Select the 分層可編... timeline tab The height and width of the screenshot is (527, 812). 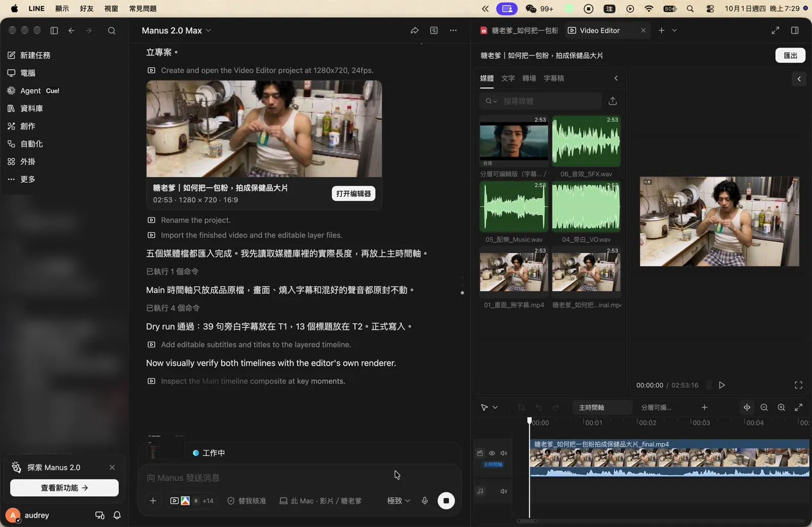click(x=656, y=407)
